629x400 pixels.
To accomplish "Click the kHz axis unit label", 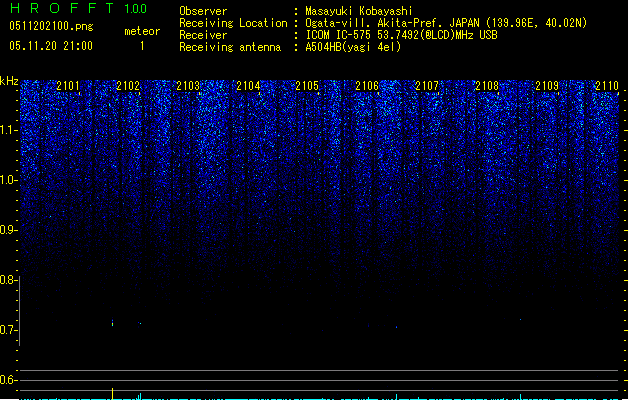I will [x=9, y=81].
